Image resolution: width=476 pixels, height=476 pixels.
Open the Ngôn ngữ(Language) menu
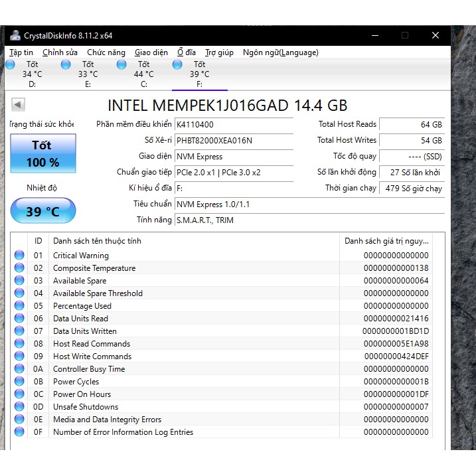point(280,52)
